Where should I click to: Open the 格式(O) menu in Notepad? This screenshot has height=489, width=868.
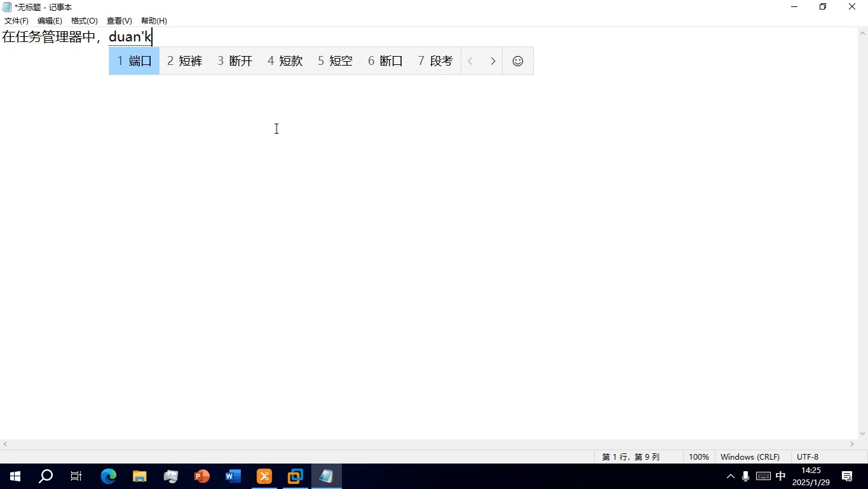coord(84,20)
